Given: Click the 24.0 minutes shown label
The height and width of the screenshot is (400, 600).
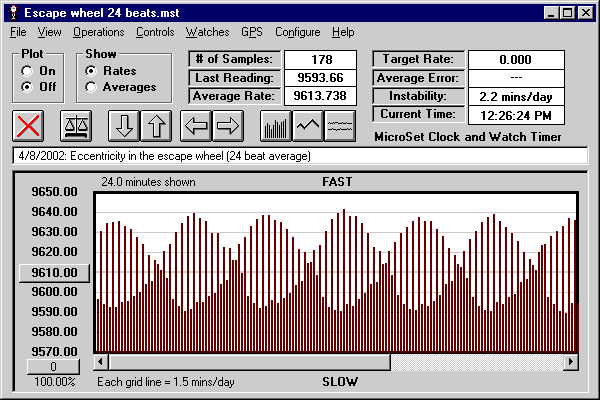Looking at the screenshot, I should point(148,182).
